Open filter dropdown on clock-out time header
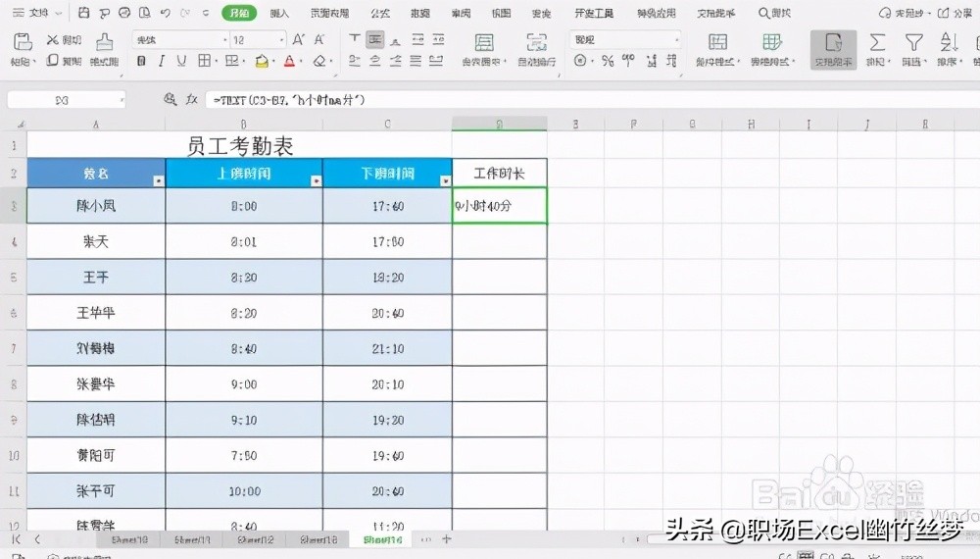 [x=445, y=180]
